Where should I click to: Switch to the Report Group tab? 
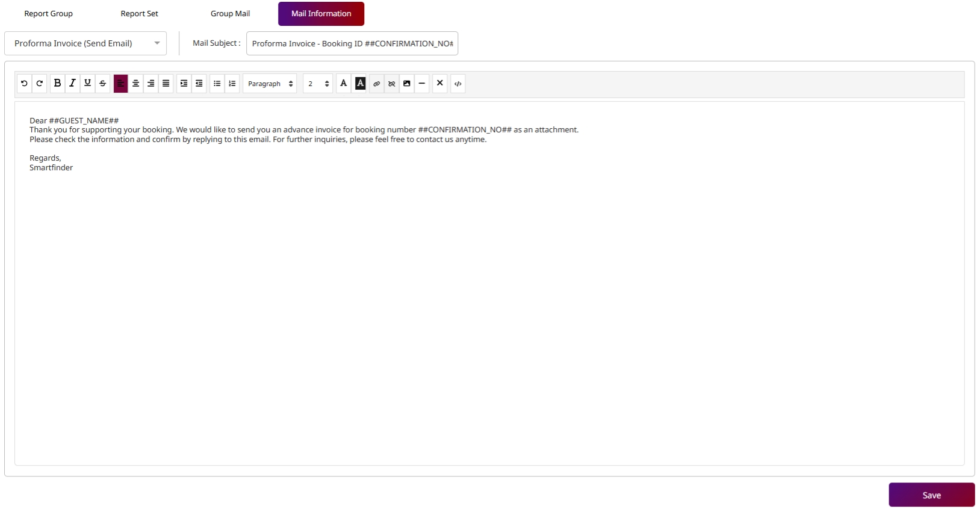coord(48,14)
